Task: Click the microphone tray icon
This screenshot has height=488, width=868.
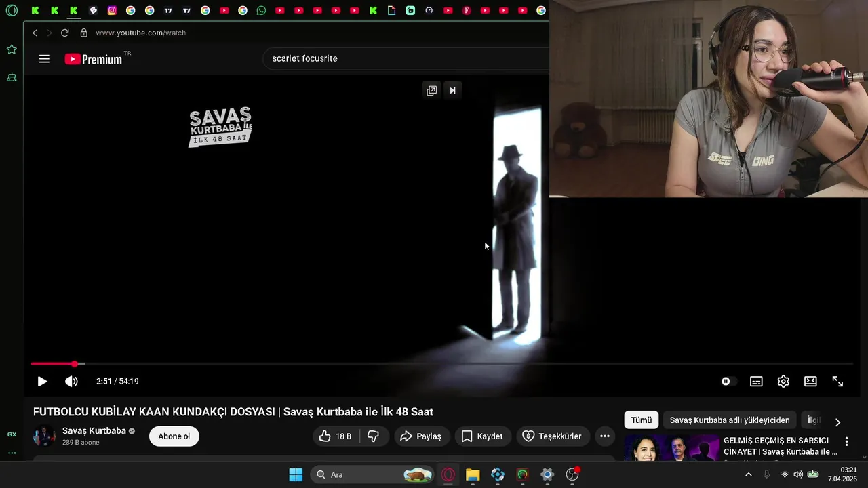Action: [x=767, y=474]
